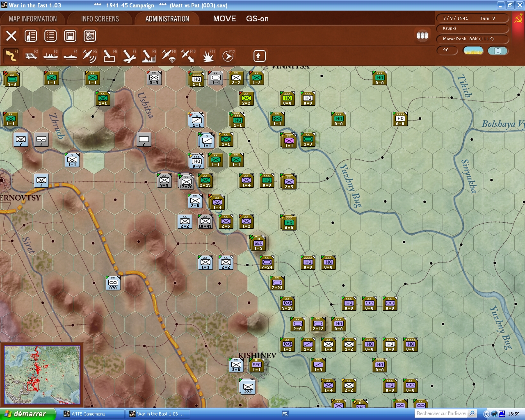
Task: Click War in the East taskbar item
Action: pos(158,414)
